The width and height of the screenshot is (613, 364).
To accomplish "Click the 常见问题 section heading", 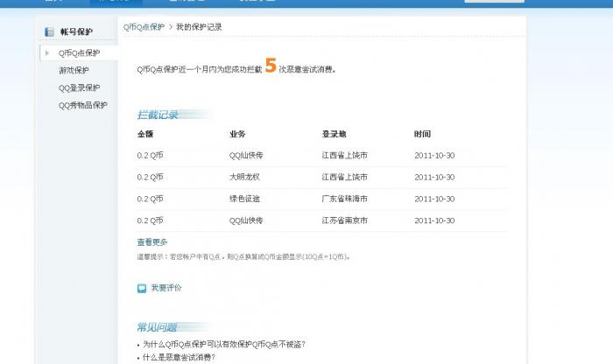I will pos(157,327).
